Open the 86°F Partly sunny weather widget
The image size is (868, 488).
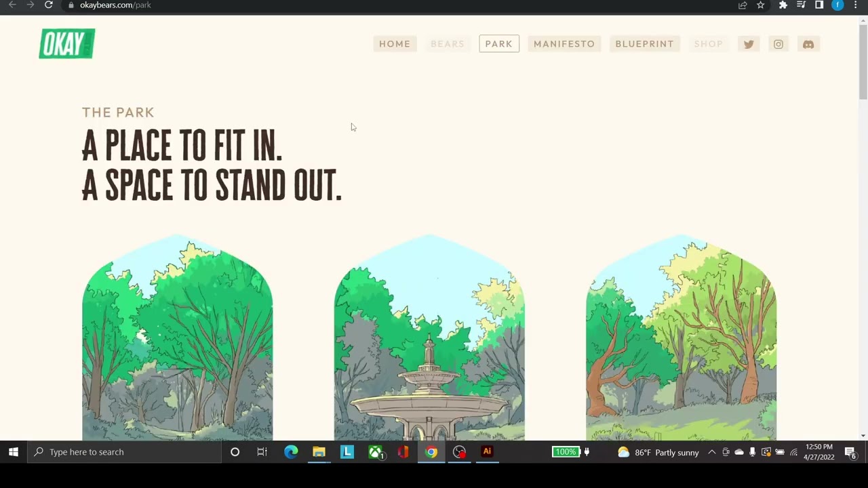658,452
